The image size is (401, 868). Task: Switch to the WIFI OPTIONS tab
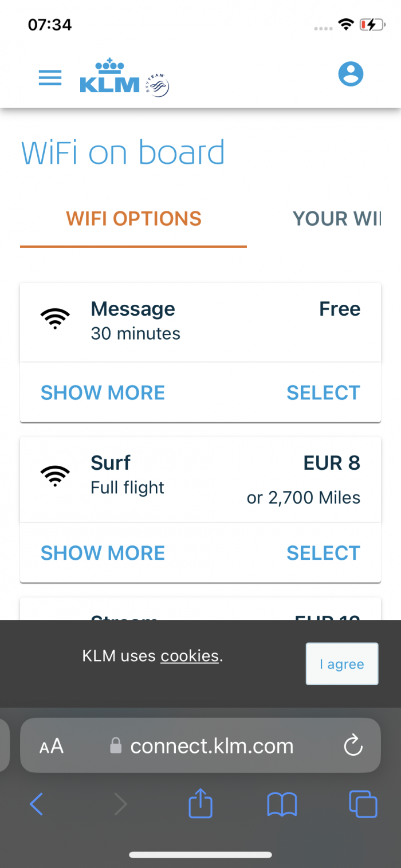coord(133,219)
